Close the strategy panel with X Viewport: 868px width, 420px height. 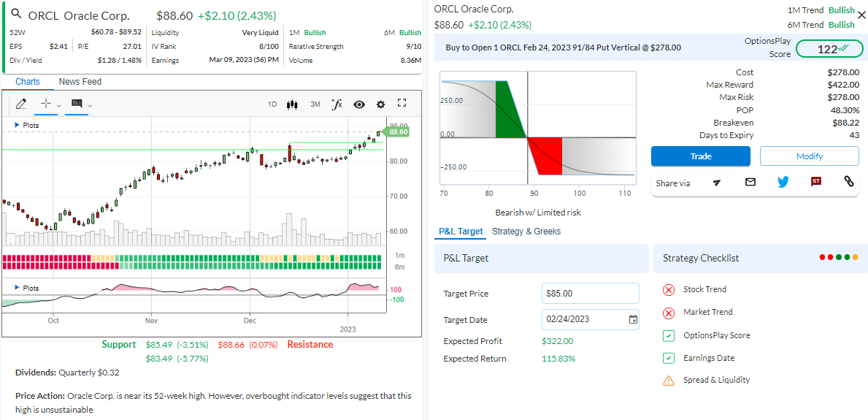(x=861, y=15)
